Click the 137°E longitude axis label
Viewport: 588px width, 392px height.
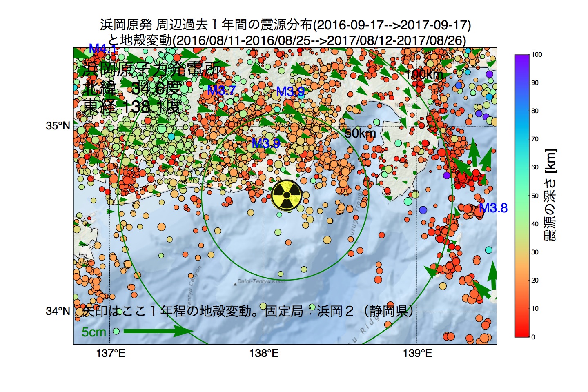click(111, 353)
